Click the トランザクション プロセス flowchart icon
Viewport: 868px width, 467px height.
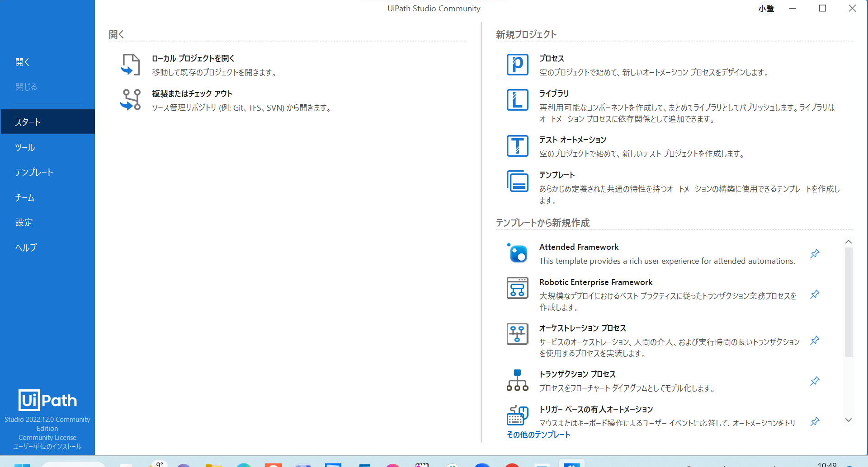pyautogui.click(x=517, y=380)
